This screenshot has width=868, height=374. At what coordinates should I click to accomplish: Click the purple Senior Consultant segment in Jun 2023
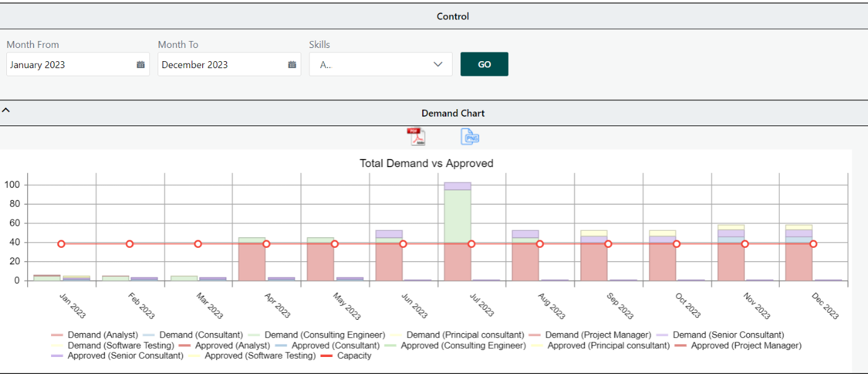coord(389,234)
